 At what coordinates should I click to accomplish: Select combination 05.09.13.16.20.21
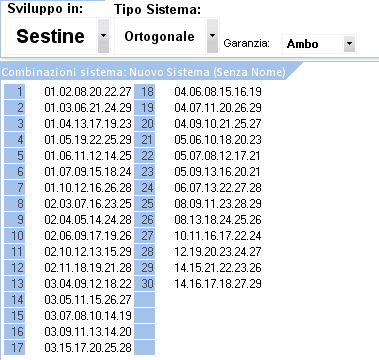pos(218,172)
